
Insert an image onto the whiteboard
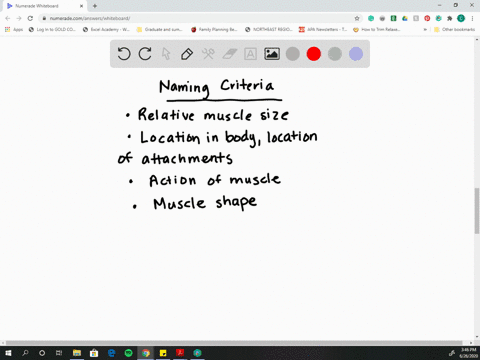[x=272, y=54]
